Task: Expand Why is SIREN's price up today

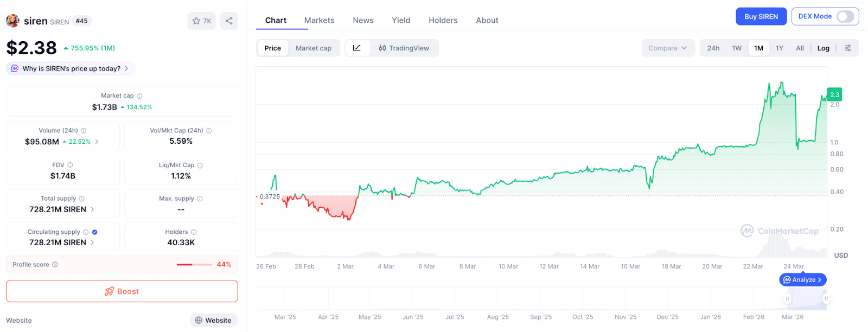Action: pyautogui.click(x=71, y=68)
